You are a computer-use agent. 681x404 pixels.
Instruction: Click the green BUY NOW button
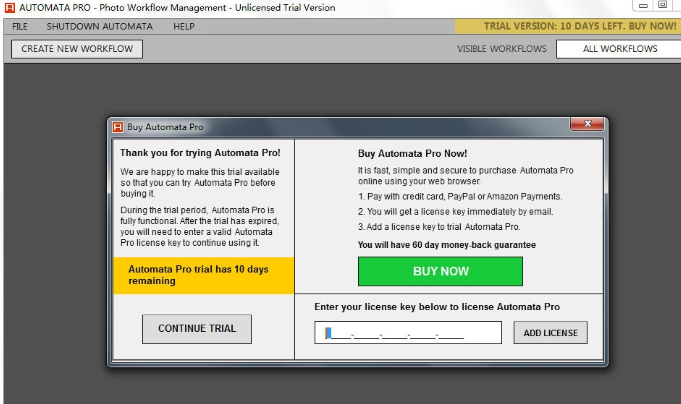(x=440, y=271)
